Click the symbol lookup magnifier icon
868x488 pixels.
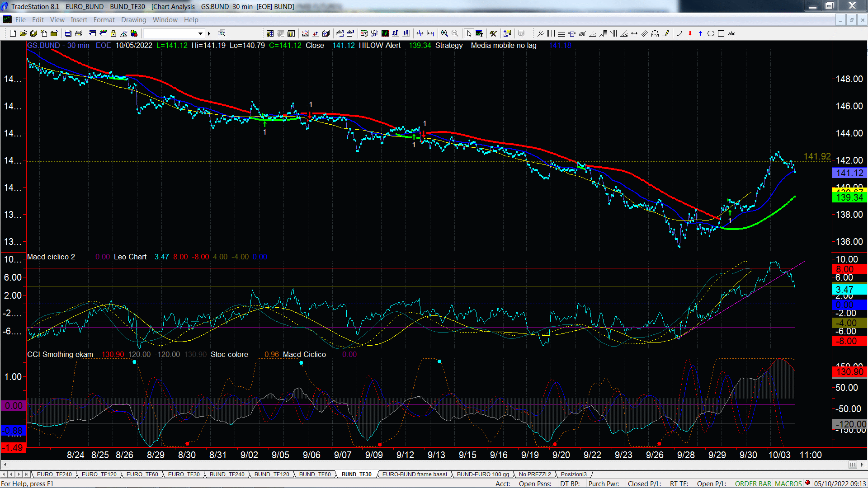click(222, 33)
